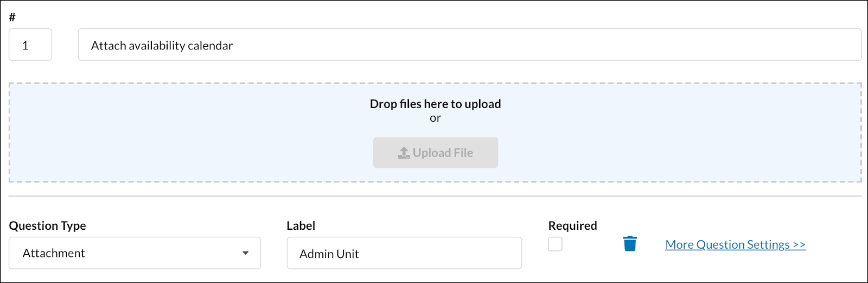Click into the Attach availability calendar text field
This screenshot has height=283, width=868.
pos(470,45)
